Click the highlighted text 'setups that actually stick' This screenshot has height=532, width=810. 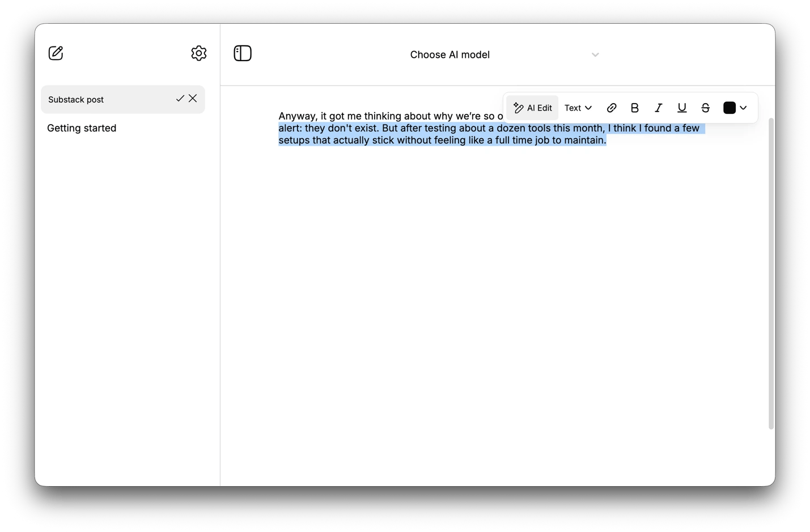336,140
